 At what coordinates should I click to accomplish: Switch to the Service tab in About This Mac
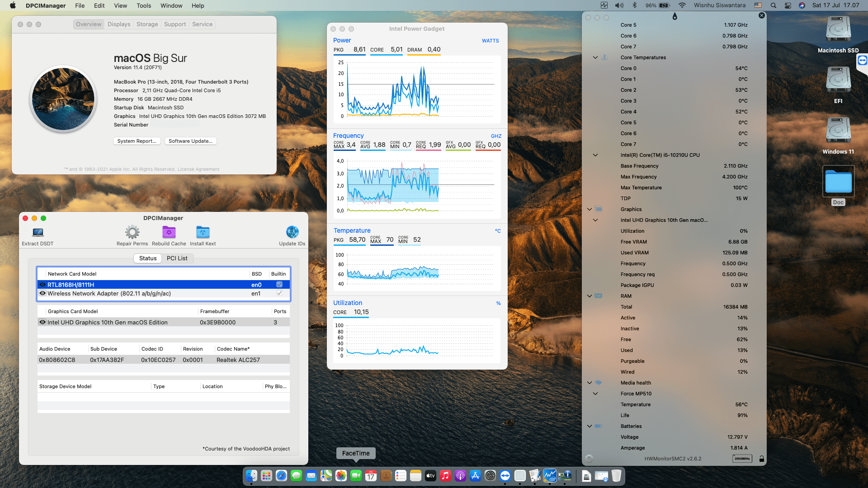tap(202, 24)
